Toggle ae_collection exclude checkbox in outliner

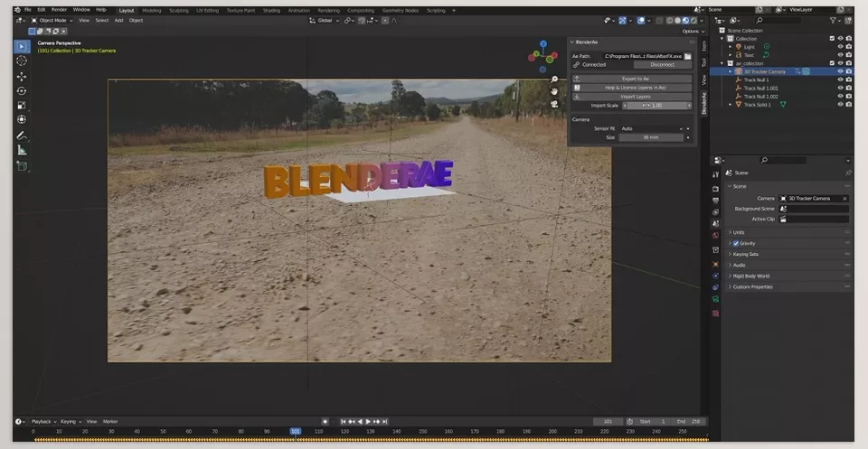pos(832,63)
